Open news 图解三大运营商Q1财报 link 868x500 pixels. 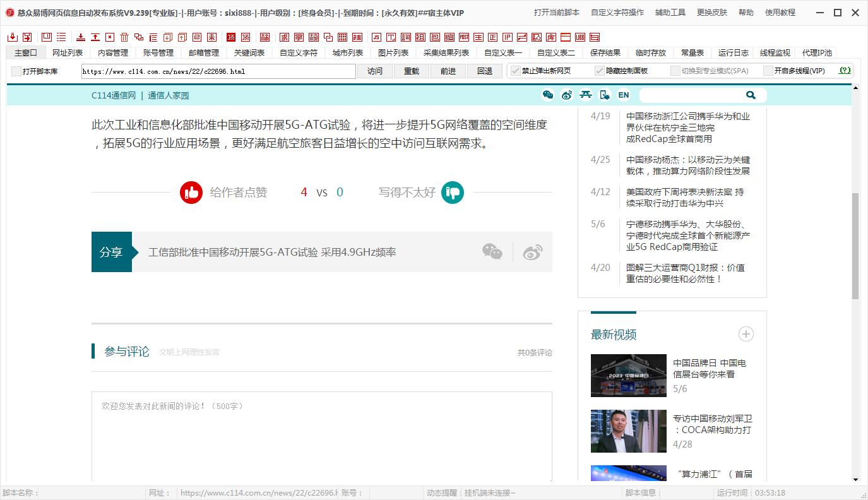686,273
